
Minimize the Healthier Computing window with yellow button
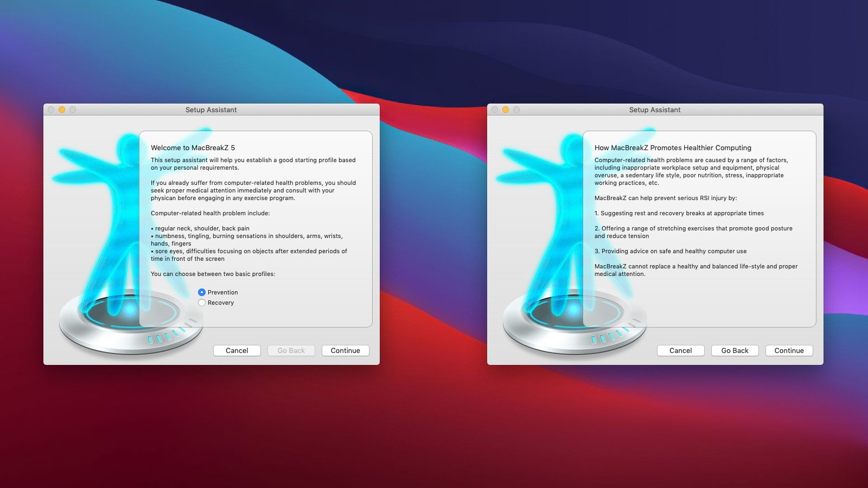pyautogui.click(x=506, y=110)
